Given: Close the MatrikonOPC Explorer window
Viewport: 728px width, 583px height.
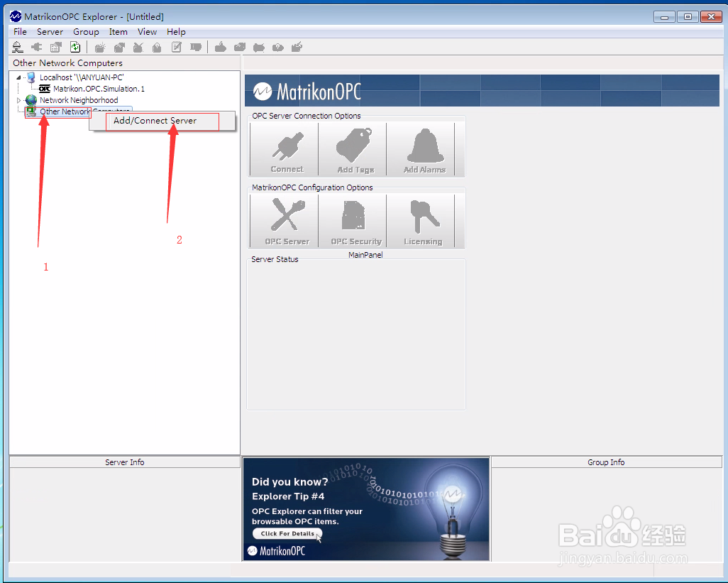Looking at the screenshot, I should (x=711, y=17).
